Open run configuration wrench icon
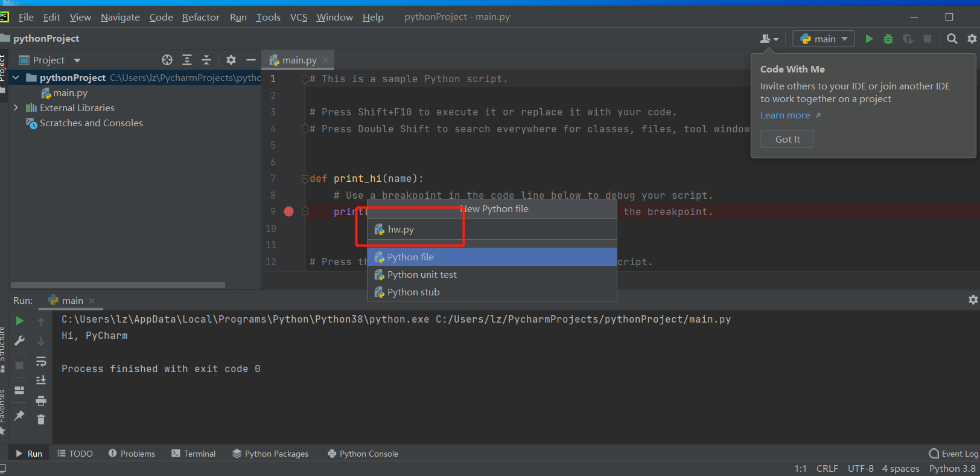The width and height of the screenshot is (980, 476). coord(19,341)
